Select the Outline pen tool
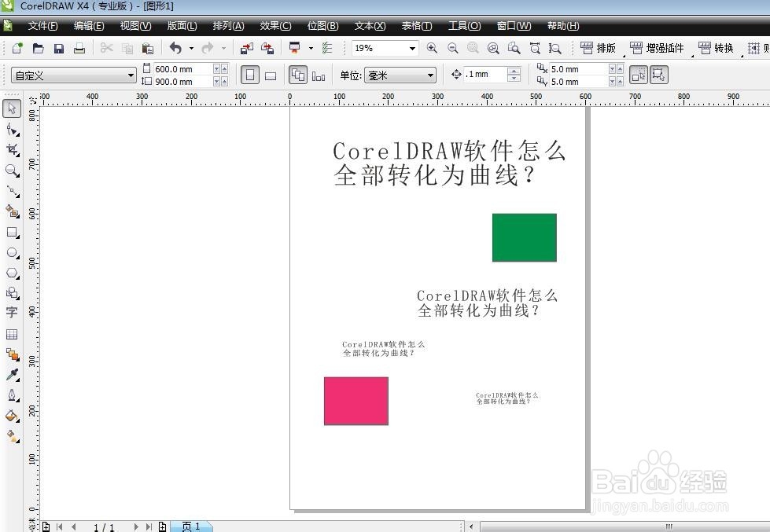 (x=12, y=395)
